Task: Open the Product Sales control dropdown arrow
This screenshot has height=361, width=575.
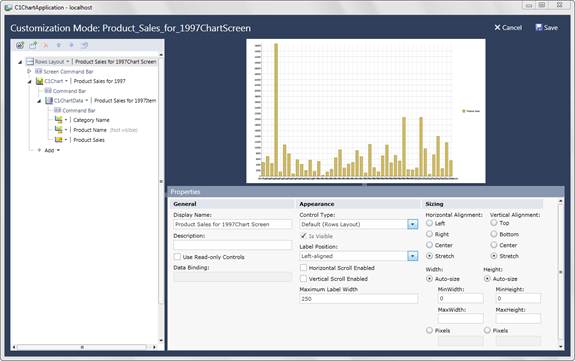Action: pyautogui.click(x=66, y=140)
